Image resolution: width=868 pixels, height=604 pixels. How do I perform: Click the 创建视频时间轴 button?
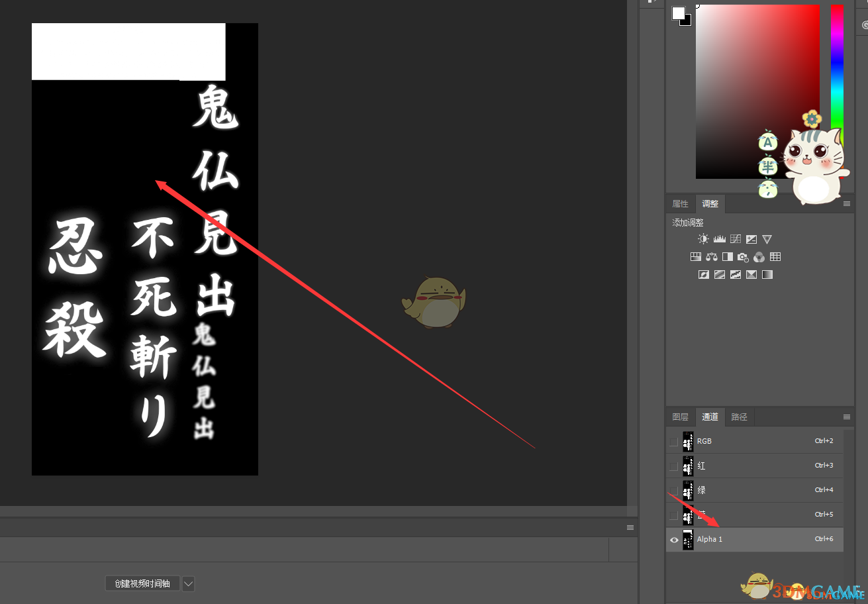tap(142, 583)
